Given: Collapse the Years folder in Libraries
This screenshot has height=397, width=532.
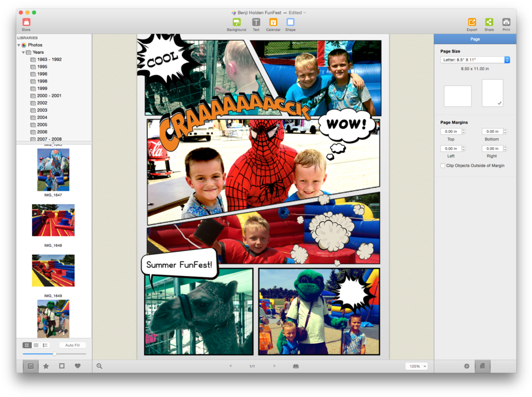Looking at the screenshot, I should 23,52.
